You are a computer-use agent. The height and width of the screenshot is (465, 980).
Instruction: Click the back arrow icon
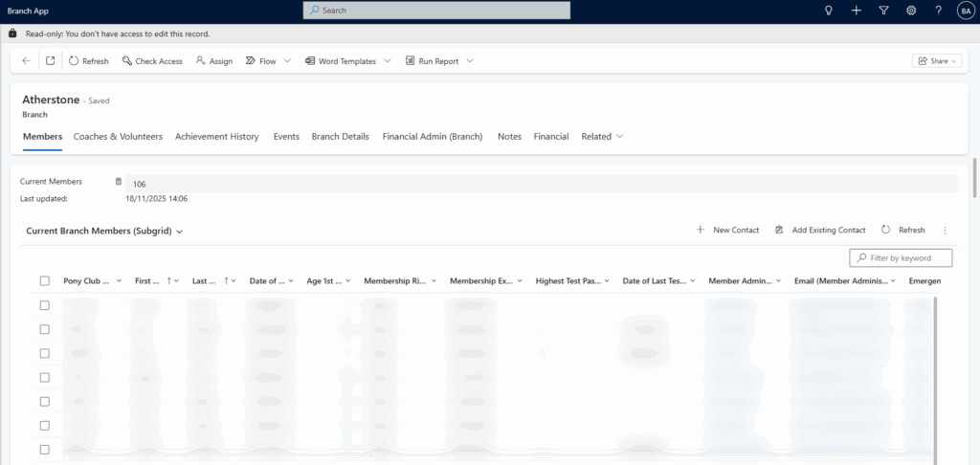pyautogui.click(x=26, y=61)
